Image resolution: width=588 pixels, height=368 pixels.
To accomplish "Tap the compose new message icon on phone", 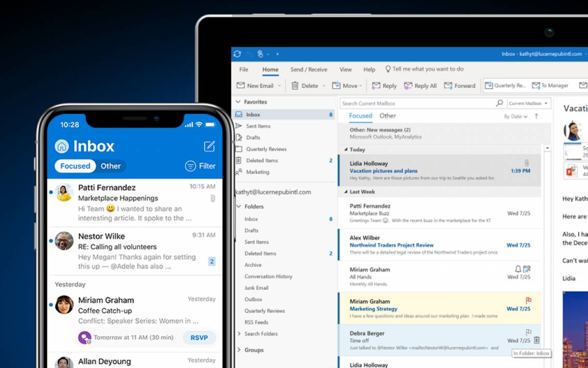I will 209,146.
